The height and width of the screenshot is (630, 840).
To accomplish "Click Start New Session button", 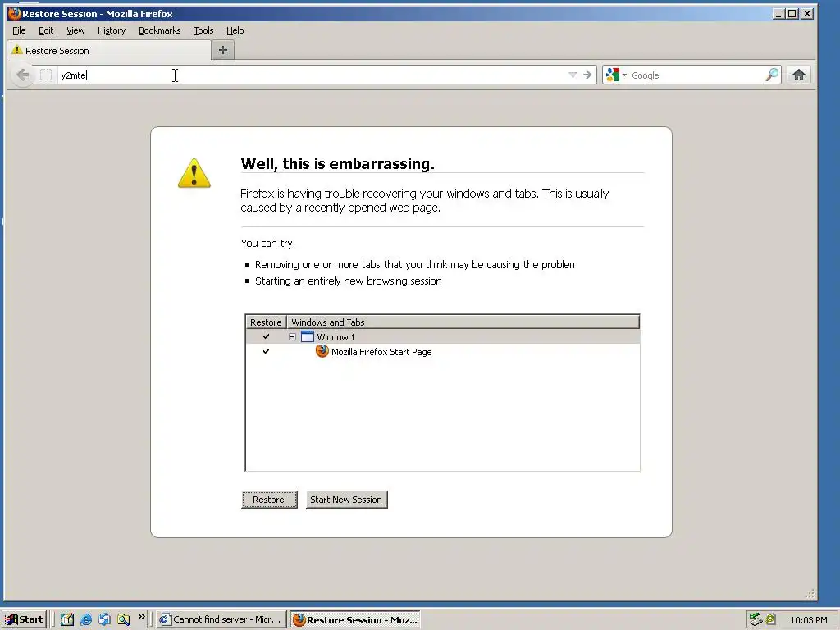I will [x=346, y=500].
